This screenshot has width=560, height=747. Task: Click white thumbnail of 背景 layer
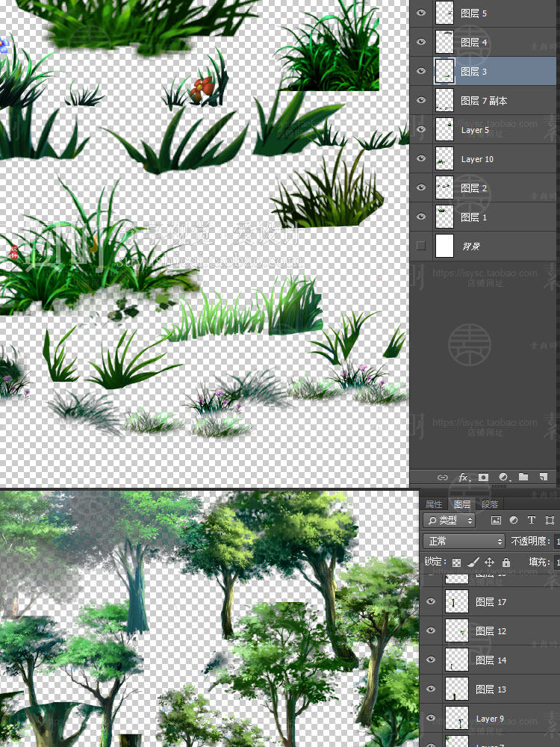pyautogui.click(x=444, y=245)
